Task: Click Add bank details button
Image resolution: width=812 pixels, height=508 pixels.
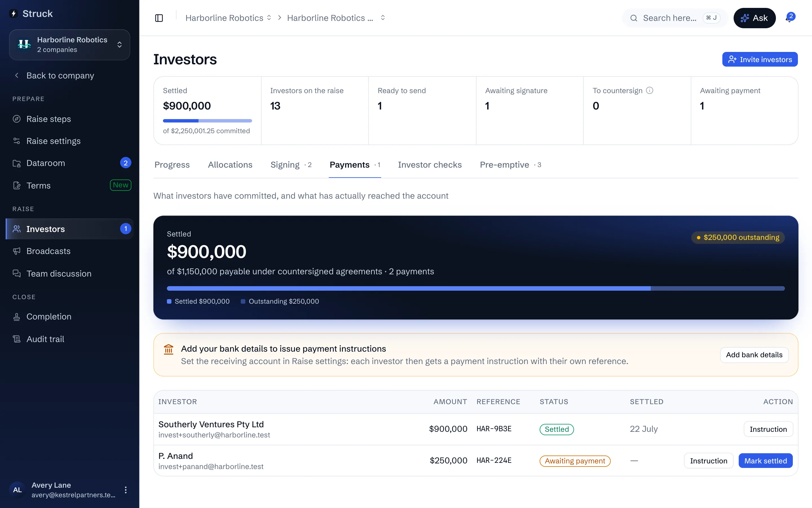Action: [754, 355]
